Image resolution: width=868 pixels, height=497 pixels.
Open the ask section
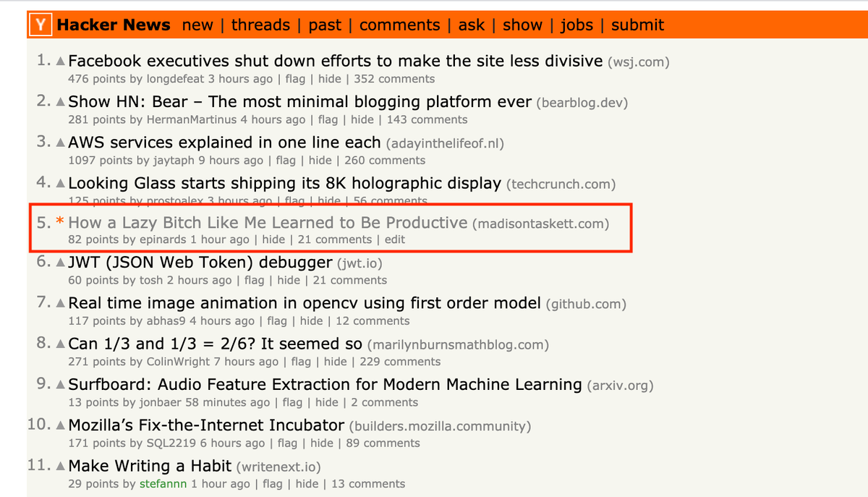click(x=471, y=25)
